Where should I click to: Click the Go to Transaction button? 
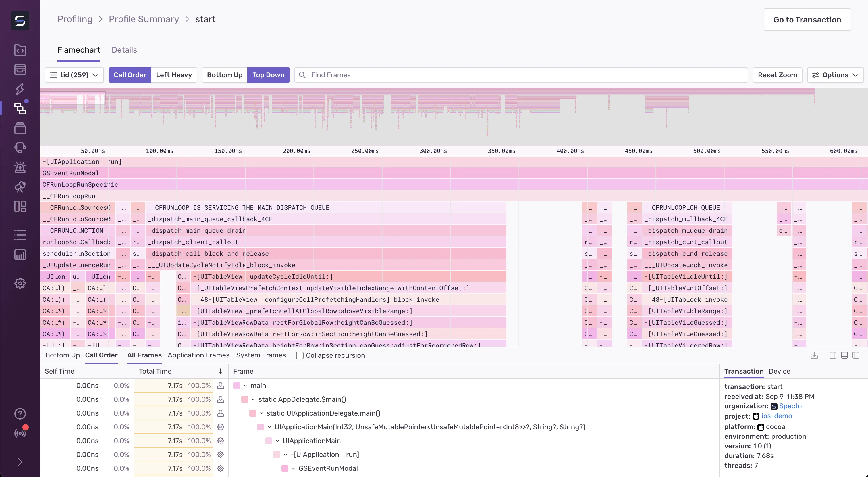point(807,20)
